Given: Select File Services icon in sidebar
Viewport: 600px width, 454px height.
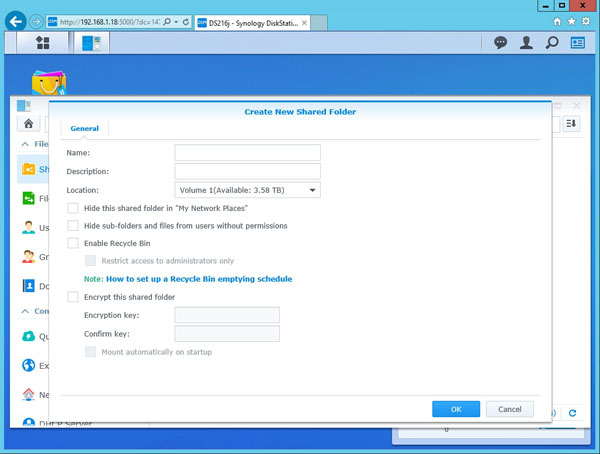Looking at the screenshot, I should click(x=28, y=198).
